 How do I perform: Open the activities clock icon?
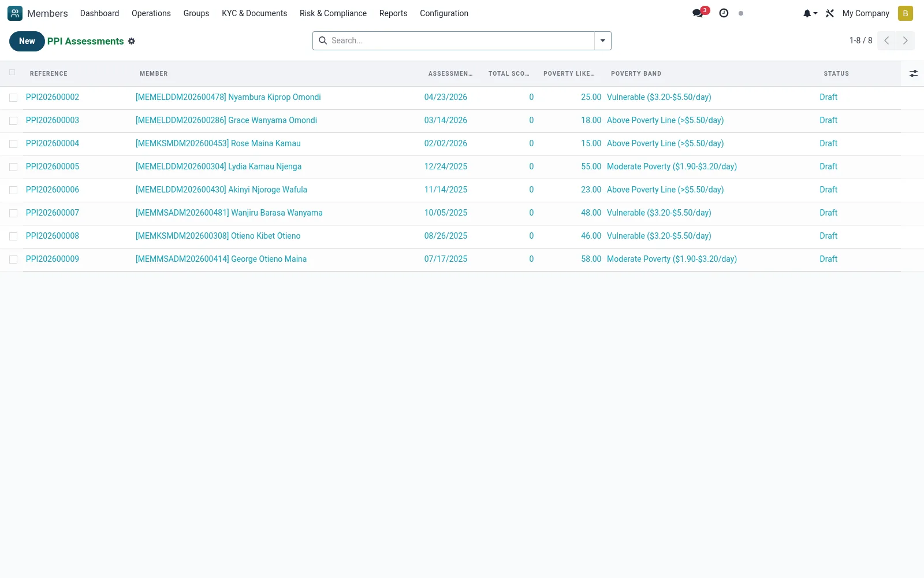[x=724, y=13]
